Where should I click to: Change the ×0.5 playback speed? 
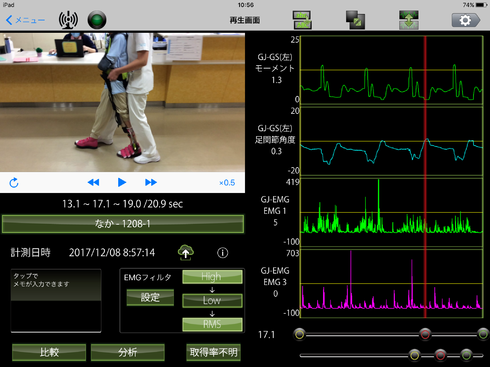pos(227,183)
